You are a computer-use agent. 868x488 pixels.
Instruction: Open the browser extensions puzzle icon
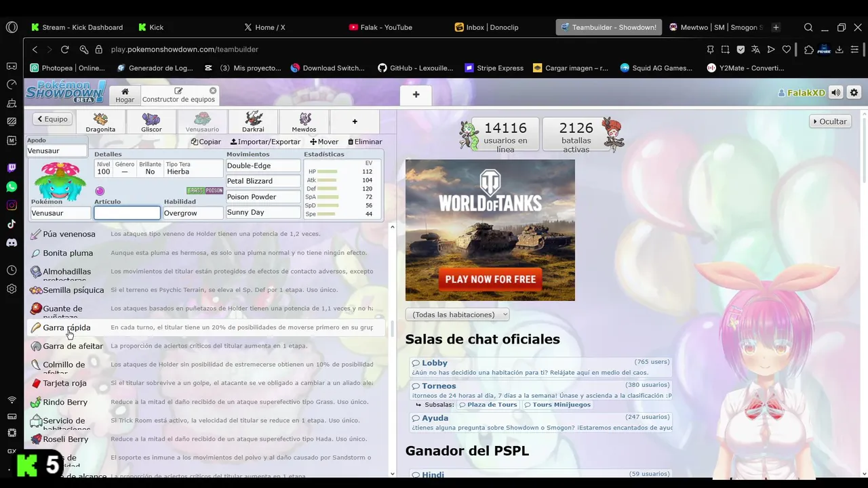click(808, 49)
